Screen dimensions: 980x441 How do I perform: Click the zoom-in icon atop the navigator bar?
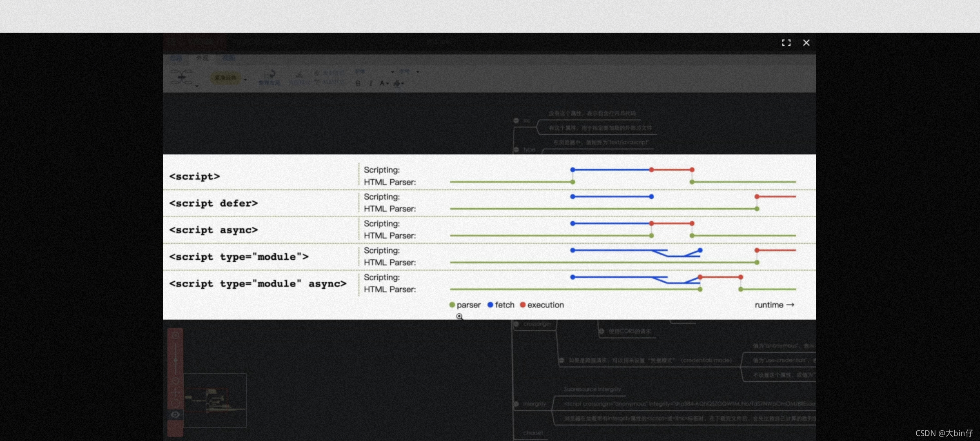coord(176,336)
